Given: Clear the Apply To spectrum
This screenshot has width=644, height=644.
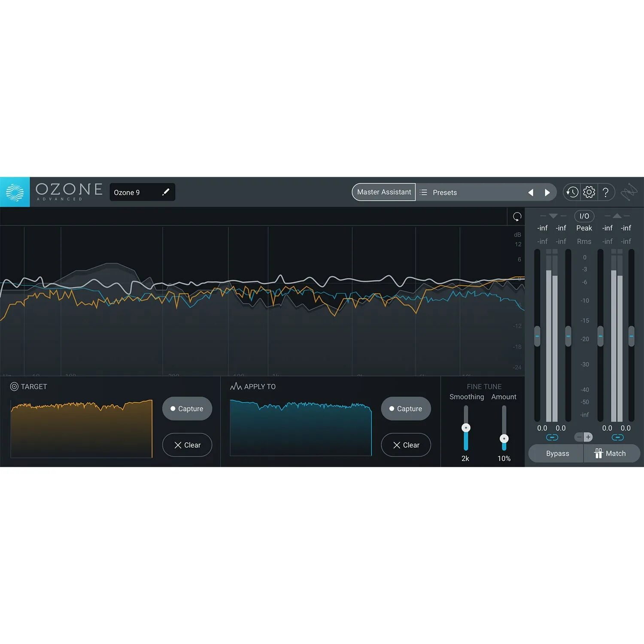Looking at the screenshot, I should (x=406, y=445).
